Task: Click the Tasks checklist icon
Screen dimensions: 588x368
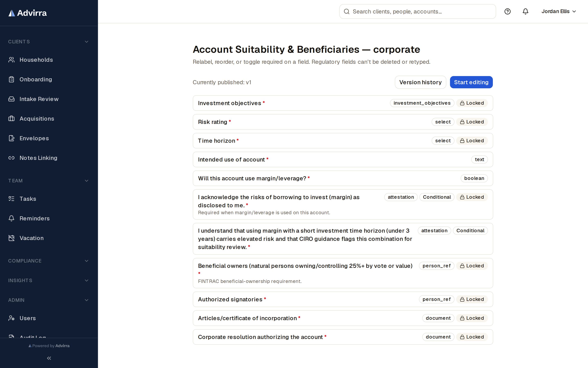Action: coord(11,199)
